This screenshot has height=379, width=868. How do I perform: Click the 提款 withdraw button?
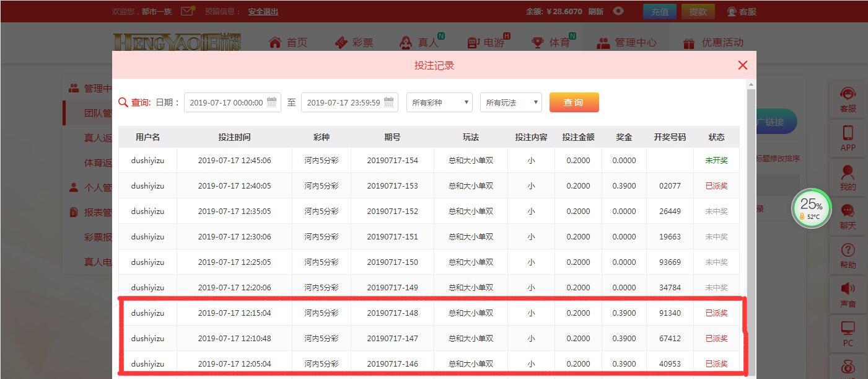pos(698,11)
